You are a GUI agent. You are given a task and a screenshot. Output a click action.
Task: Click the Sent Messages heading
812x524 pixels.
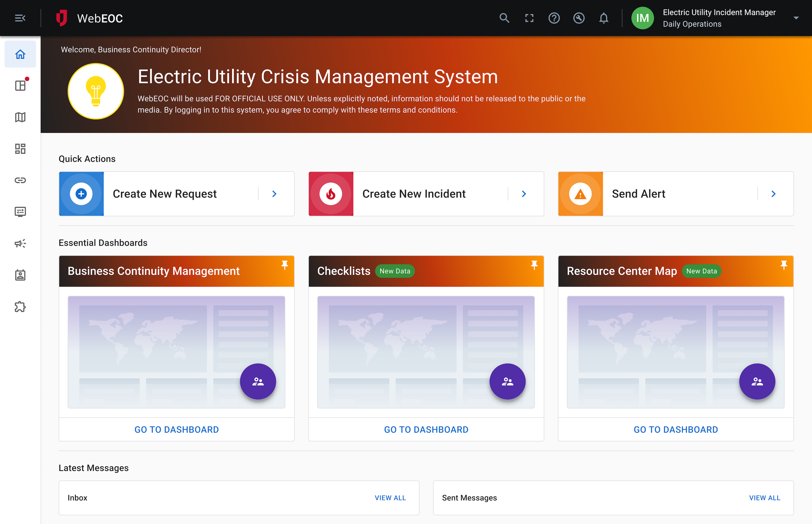click(x=469, y=498)
